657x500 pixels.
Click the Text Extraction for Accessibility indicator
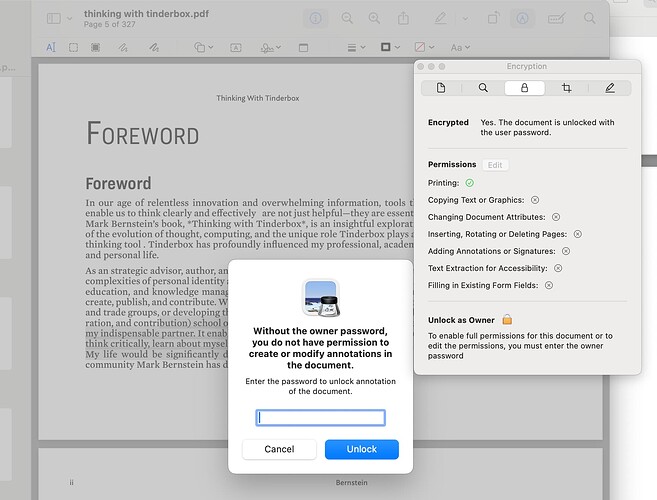[558, 268]
